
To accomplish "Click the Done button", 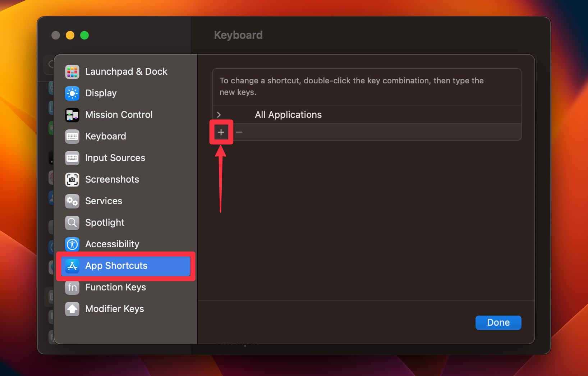I will pos(498,322).
